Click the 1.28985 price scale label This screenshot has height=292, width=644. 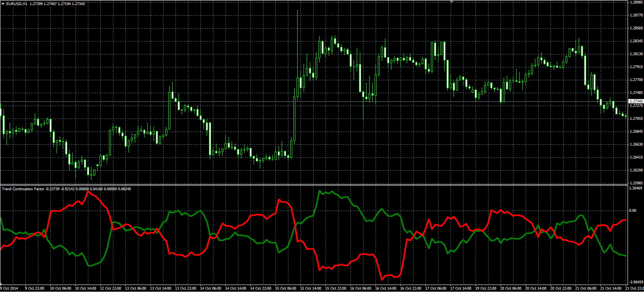pos(636,2)
